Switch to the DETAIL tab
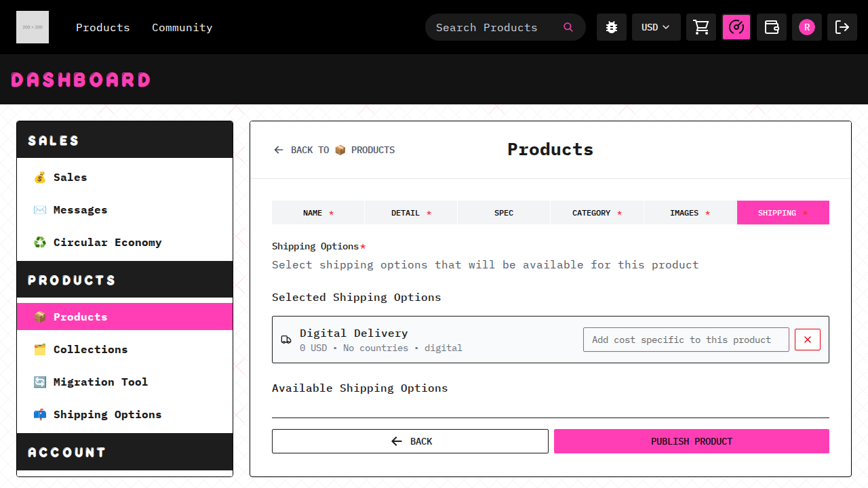 pyautogui.click(x=411, y=213)
